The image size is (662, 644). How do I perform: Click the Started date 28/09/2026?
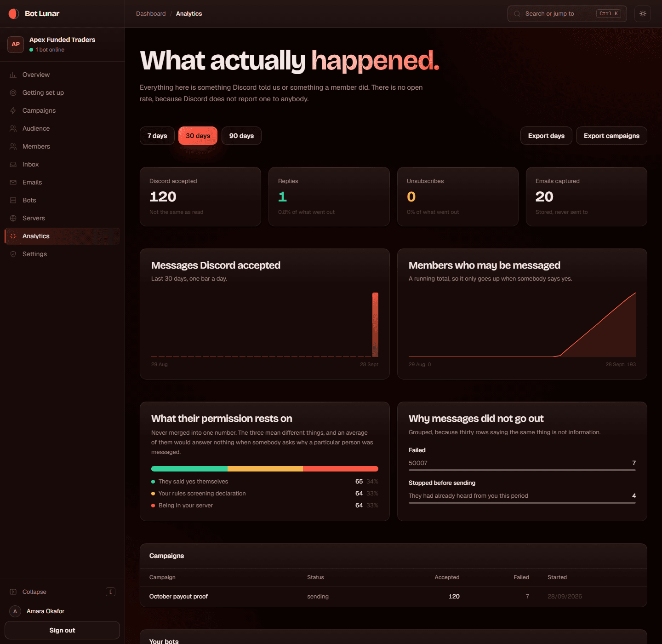(565, 597)
